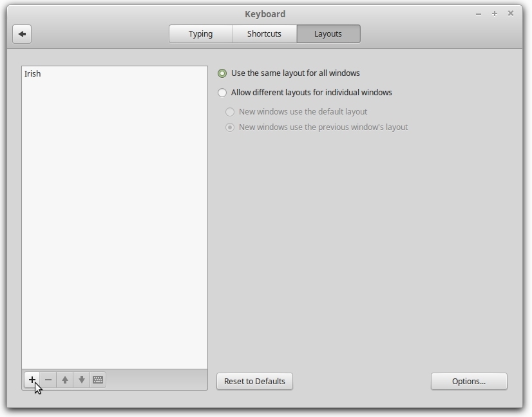532x417 pixels.
Task: Move the selected layout up
Action: [x=65, y=380]
